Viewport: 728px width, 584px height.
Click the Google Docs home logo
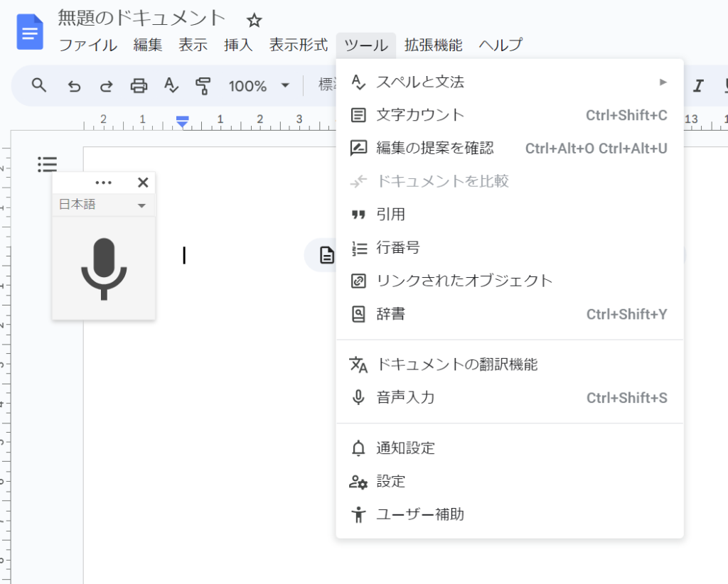click(x=30, y=31)
